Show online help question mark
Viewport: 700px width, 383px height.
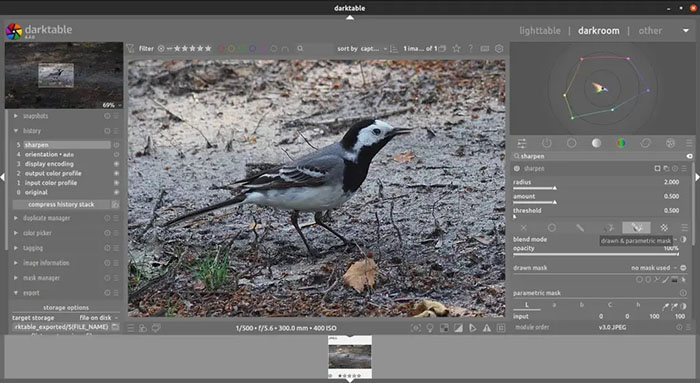coord(471,48)
